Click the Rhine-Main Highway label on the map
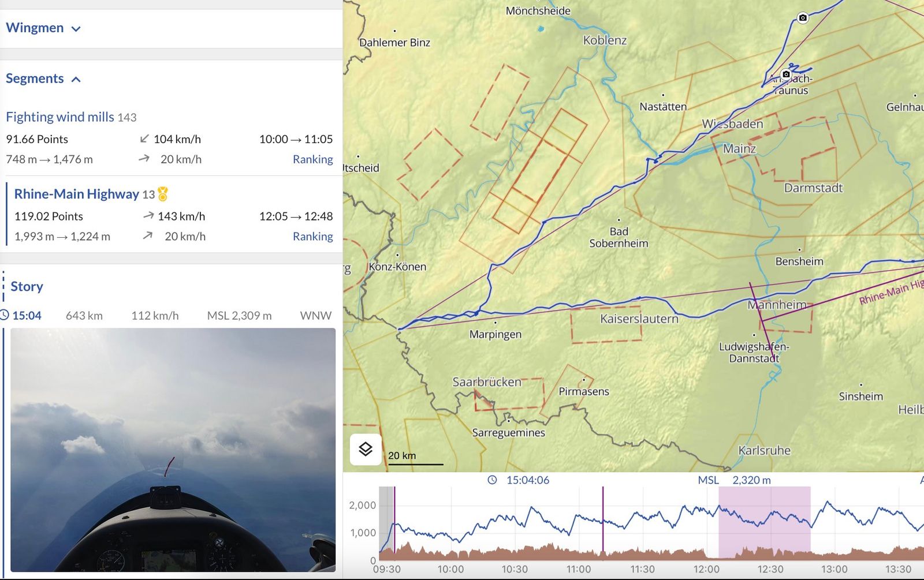 pyautogui.click(x=891, y=292)
